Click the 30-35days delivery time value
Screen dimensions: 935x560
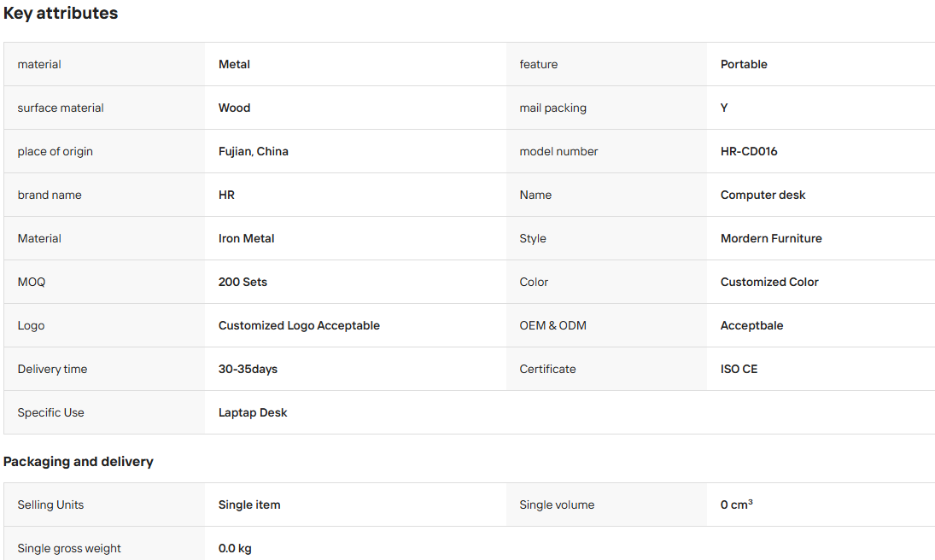[248, 369]
